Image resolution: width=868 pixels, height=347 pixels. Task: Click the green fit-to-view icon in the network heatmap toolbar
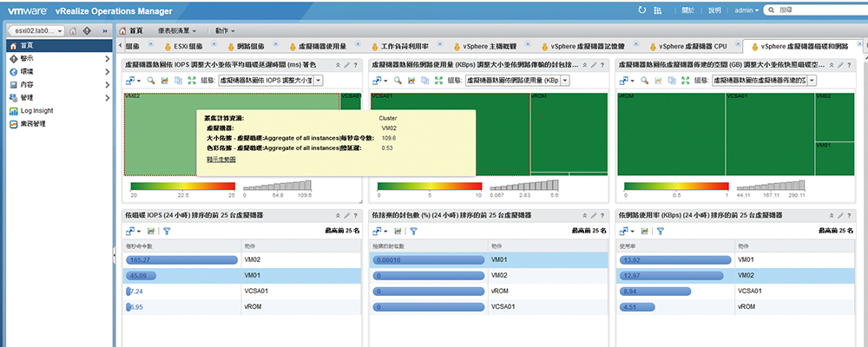[439, 81]
